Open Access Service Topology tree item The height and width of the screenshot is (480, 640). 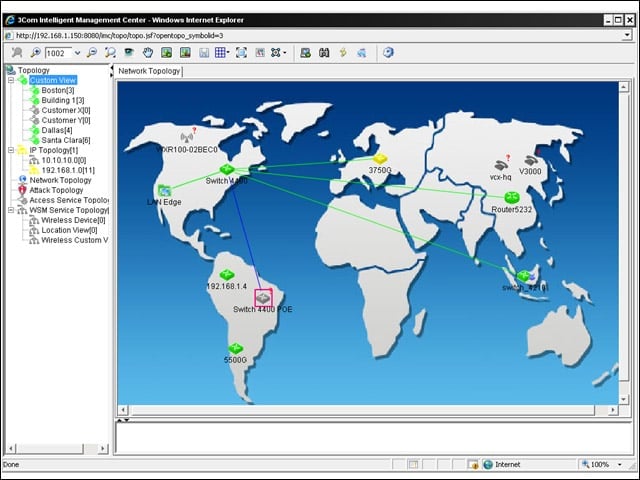[x=69, y=200]
